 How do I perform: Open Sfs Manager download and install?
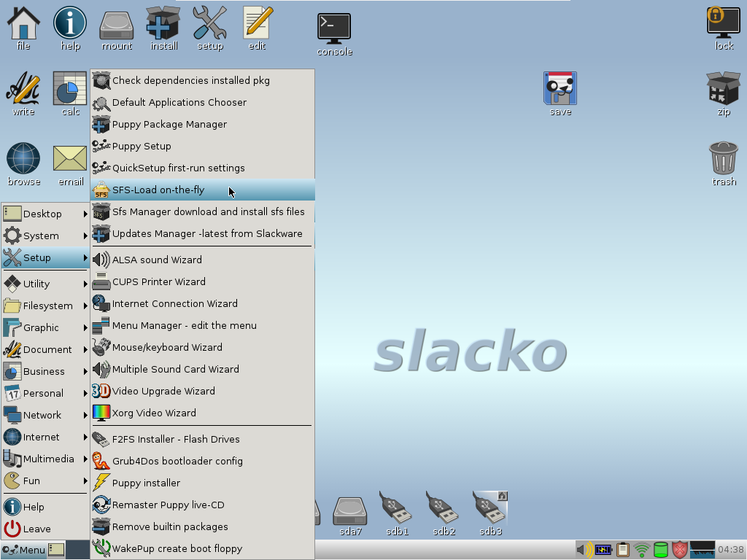point(203,212)
